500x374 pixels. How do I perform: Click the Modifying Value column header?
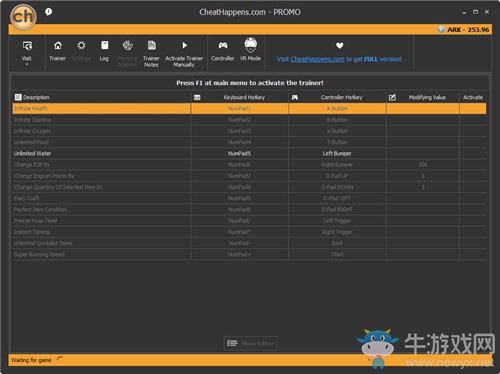point(427,97)
